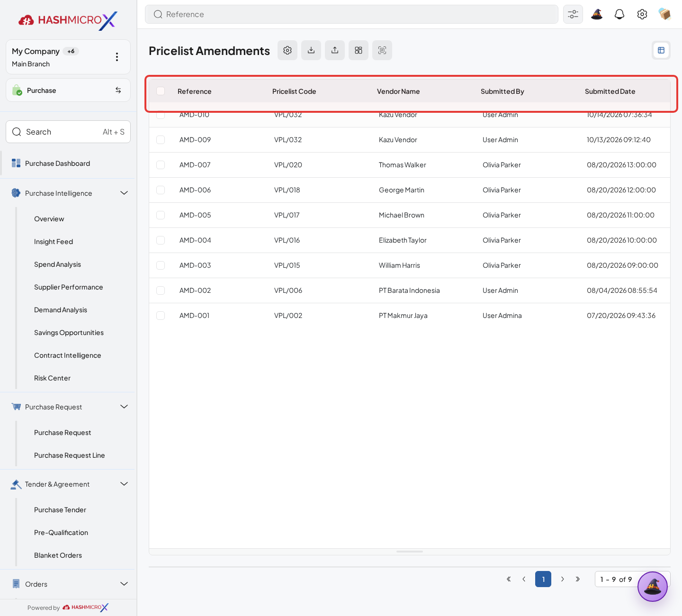Click the download/import icon in the toolbar
The width and height of the screenshot is (682, 616).
pos(311,50)
